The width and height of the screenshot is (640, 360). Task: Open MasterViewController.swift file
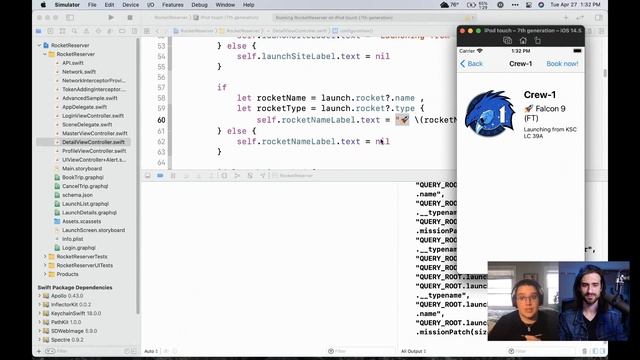click(95, 133)
